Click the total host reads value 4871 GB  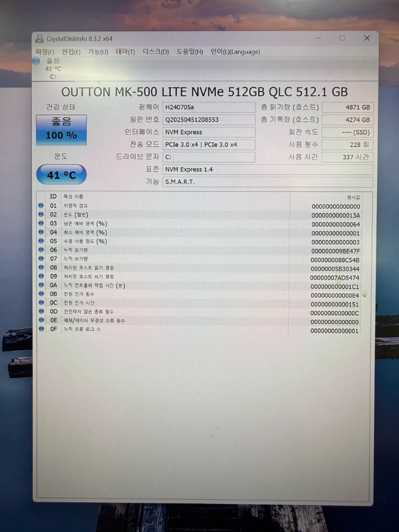coord(348,107)
